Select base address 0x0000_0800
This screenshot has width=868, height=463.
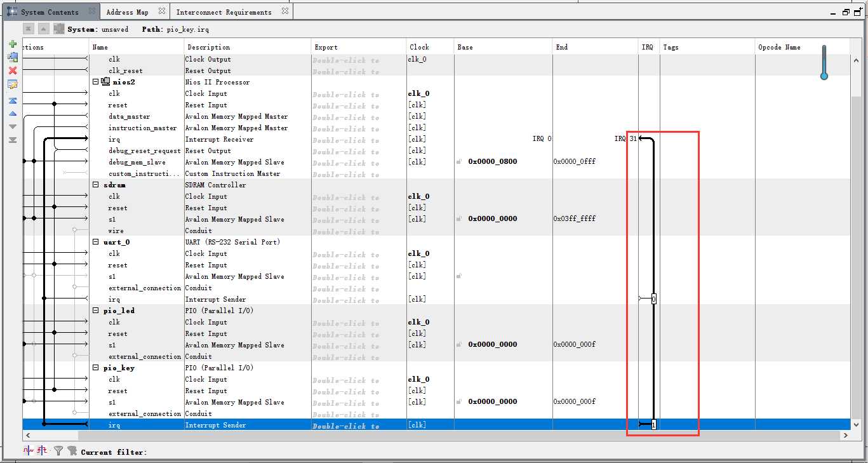pos(493,161)
